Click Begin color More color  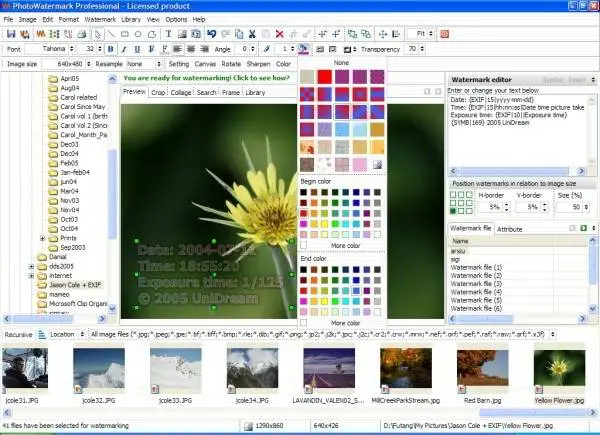pyautogui.click(x=345, y=246)
